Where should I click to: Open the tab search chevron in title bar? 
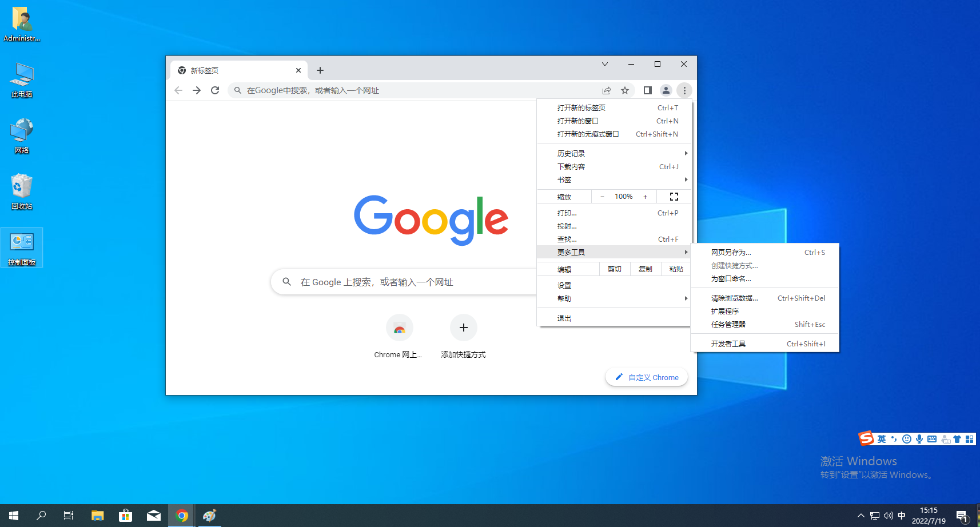pyautogui.click(x=605, y=64)
